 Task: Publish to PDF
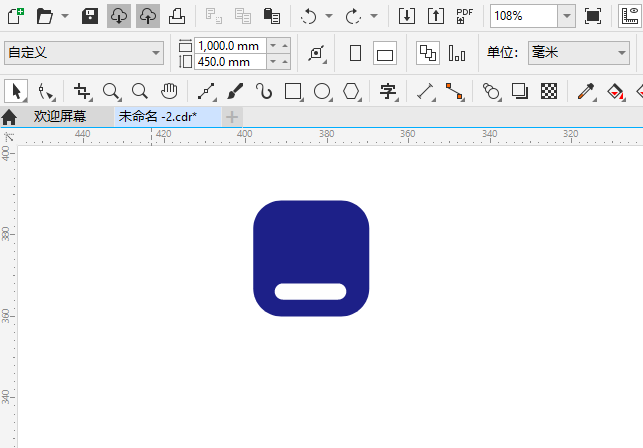click(464, 16)
